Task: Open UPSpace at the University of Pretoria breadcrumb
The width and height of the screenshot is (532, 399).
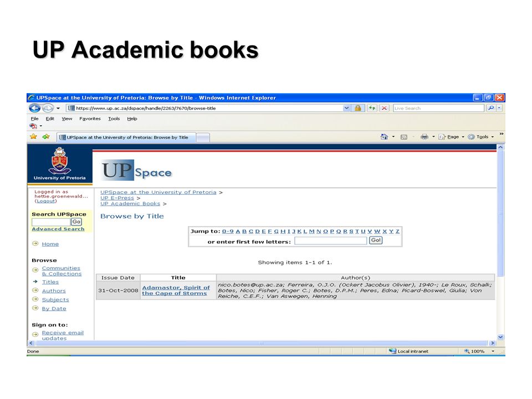Action: coord(158,192)
